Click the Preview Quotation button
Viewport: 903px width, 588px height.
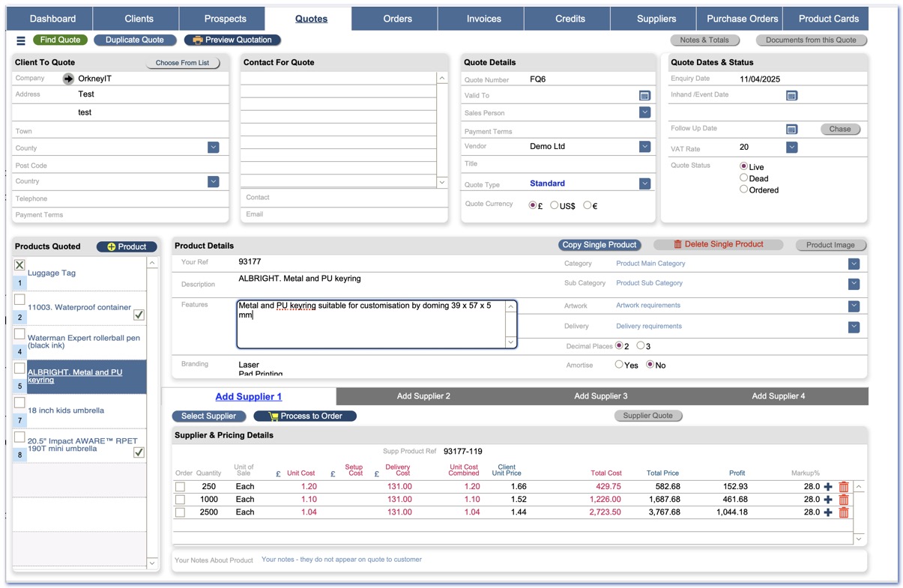(232, 40)
